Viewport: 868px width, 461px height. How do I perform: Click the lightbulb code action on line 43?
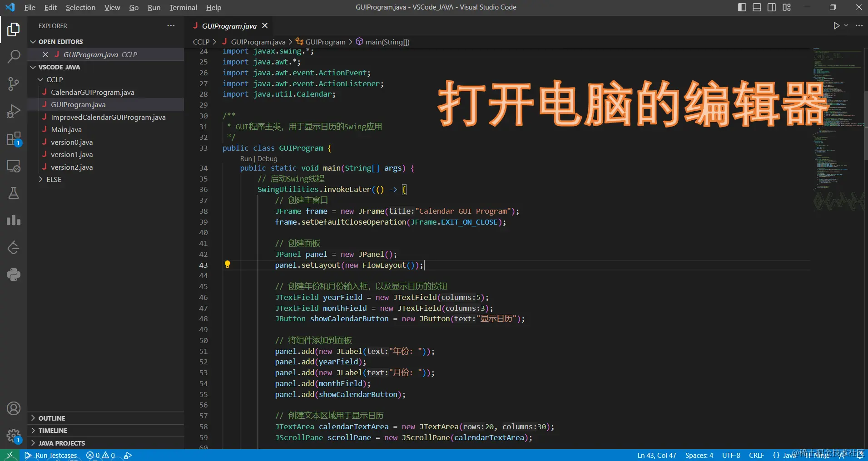click(228, 265)
